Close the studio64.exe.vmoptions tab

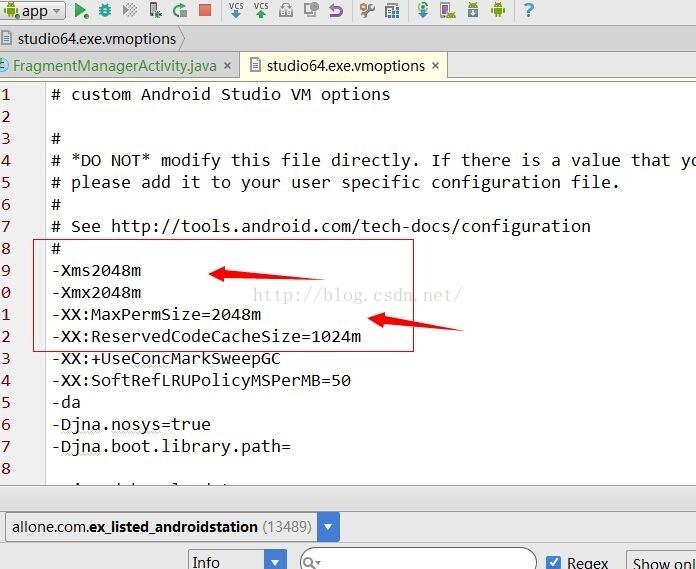tap(435, 66)
